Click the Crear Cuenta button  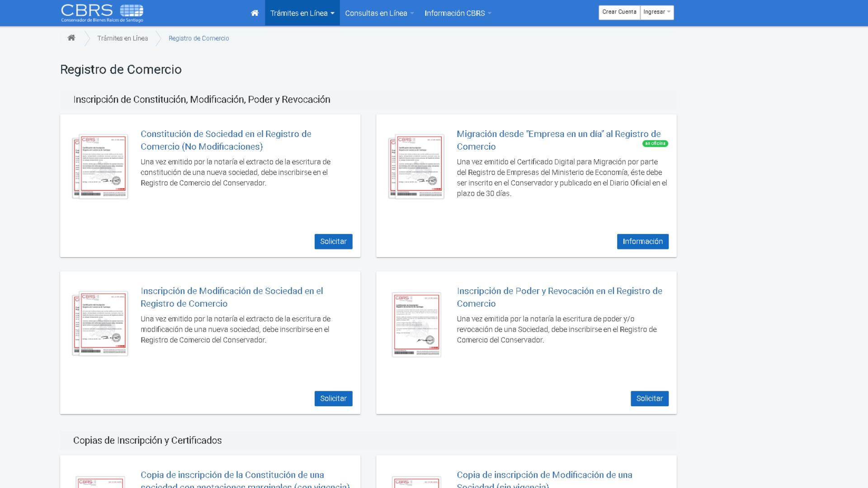(619, 12)
